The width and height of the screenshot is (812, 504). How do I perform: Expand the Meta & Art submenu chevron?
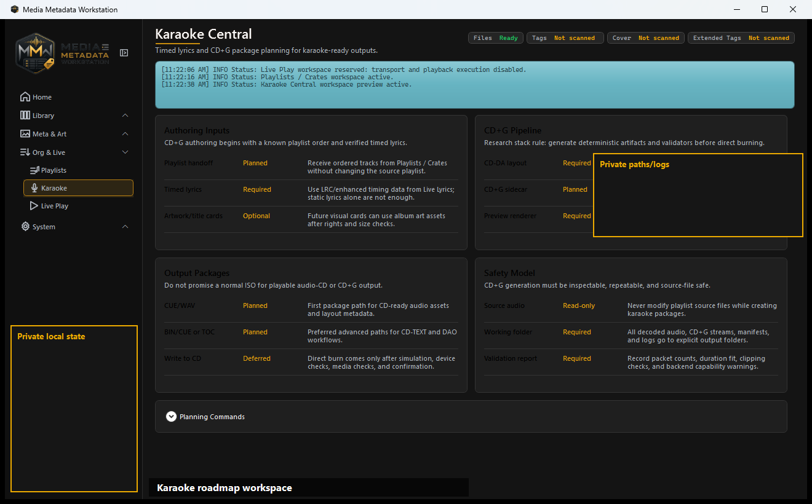[x=125, y=134]
